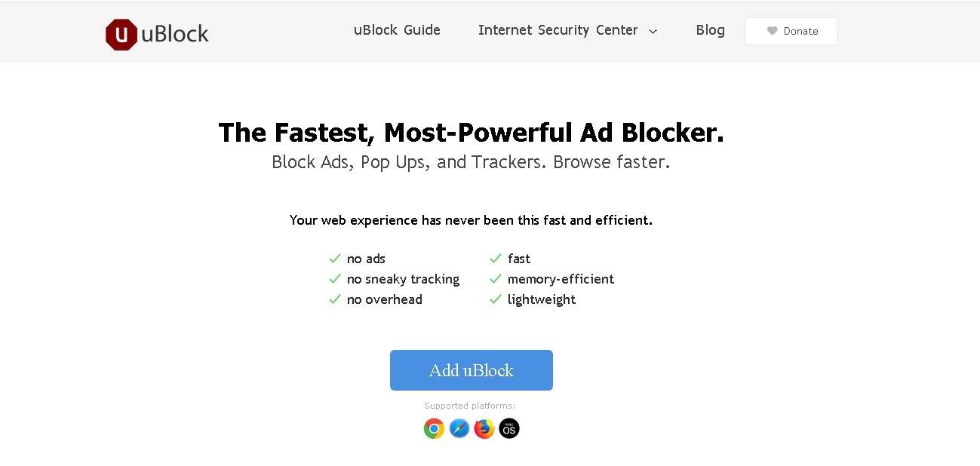Open the uBlock Guide menu item
The width and height of the screenshot is (980, 466).
point(397,30)
